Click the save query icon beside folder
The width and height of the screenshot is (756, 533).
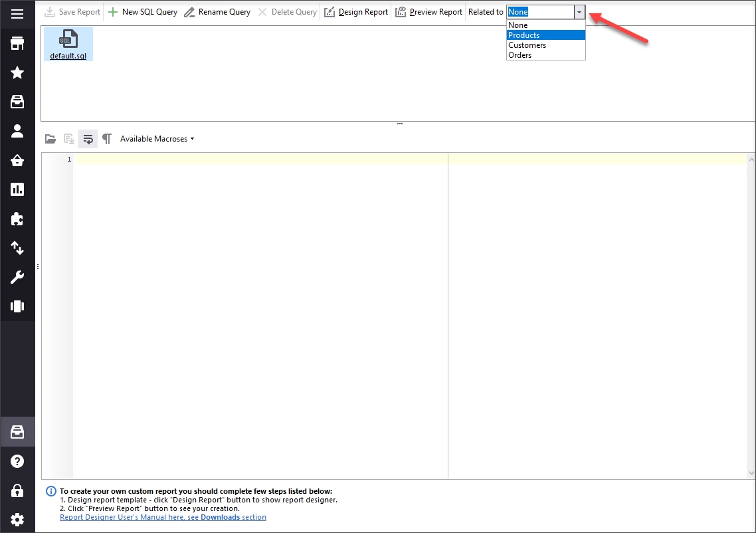(x=69, y=139)
